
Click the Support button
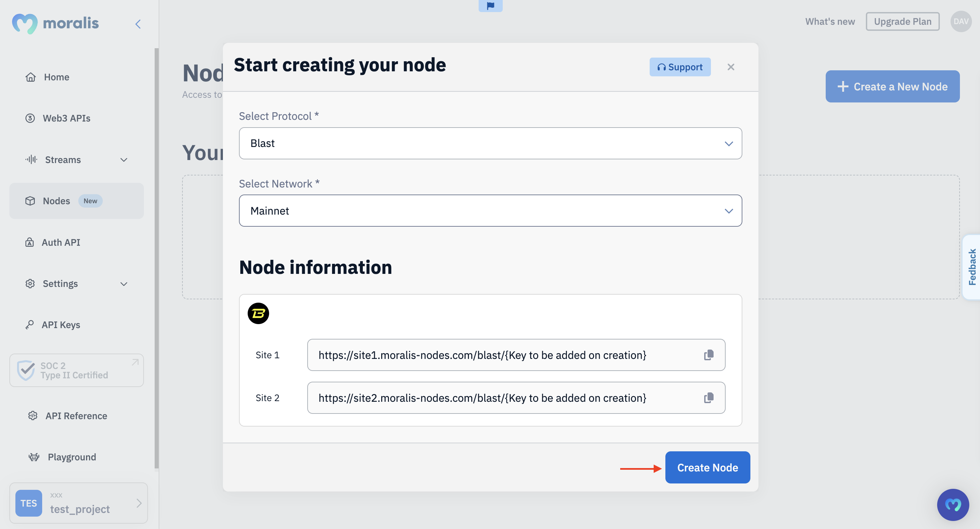680,66
